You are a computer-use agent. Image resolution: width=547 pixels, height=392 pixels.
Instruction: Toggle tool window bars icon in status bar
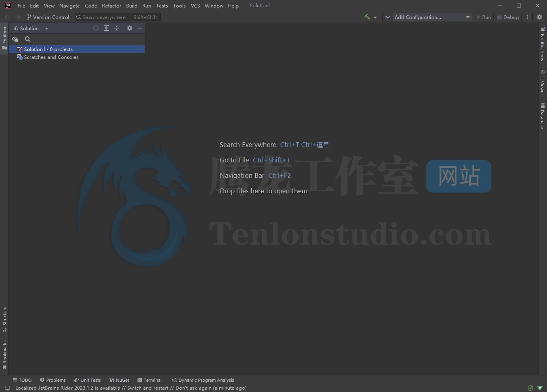click(7, 388)
